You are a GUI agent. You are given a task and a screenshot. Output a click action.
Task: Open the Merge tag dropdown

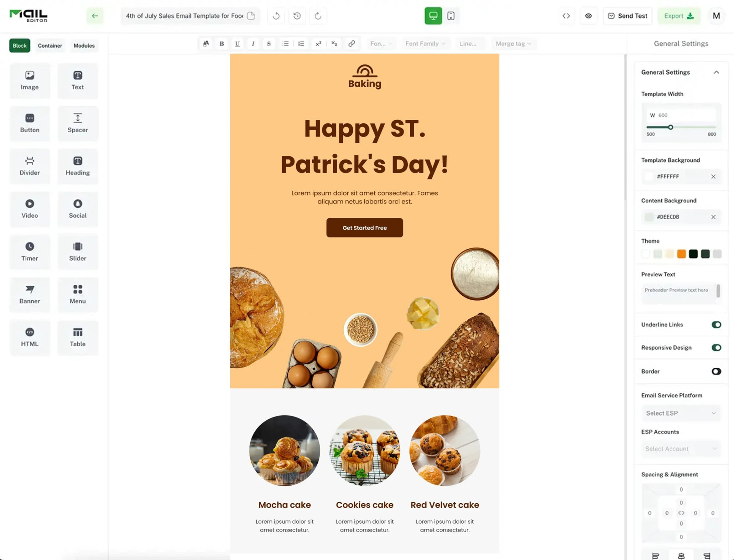[x=514, y=44]
